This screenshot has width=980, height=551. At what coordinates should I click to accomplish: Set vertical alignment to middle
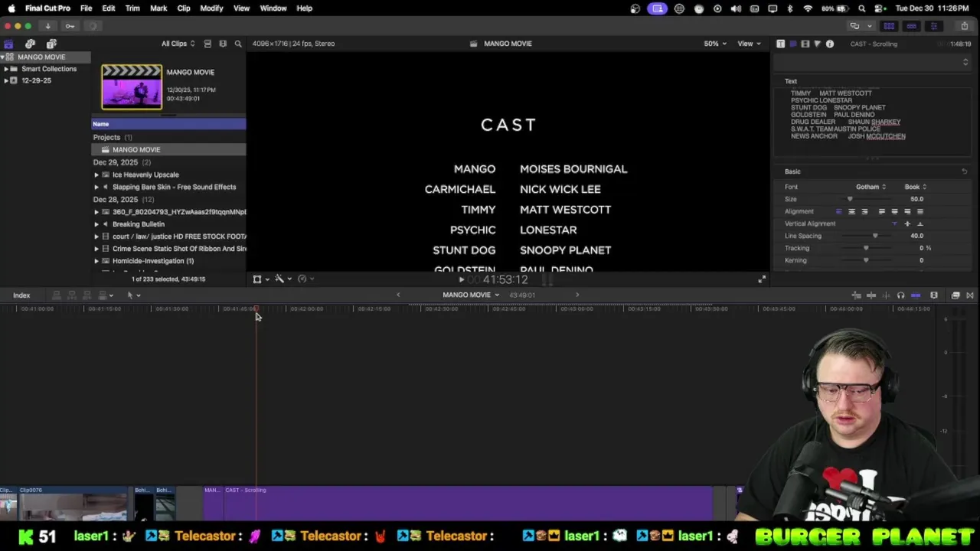tap(907, 223)
